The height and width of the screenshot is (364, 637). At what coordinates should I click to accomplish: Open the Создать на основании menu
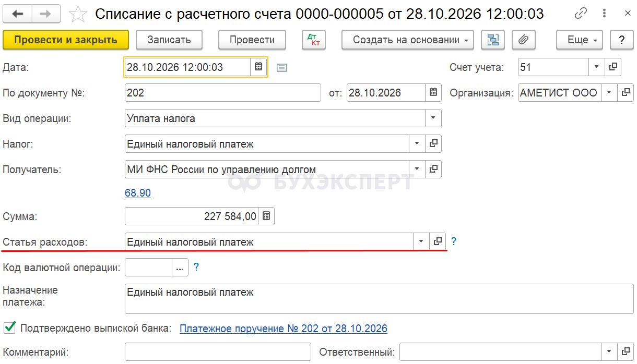coord(408,40)
